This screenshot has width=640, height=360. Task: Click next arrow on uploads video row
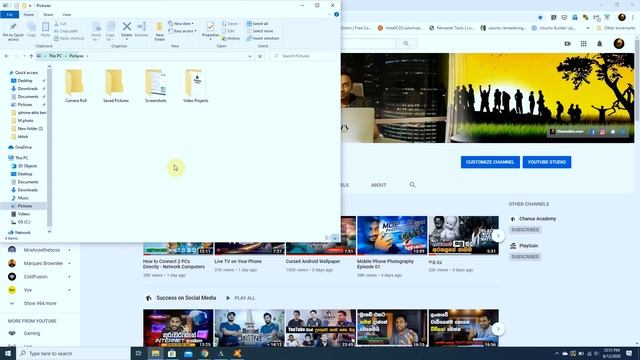click(498, 236)
